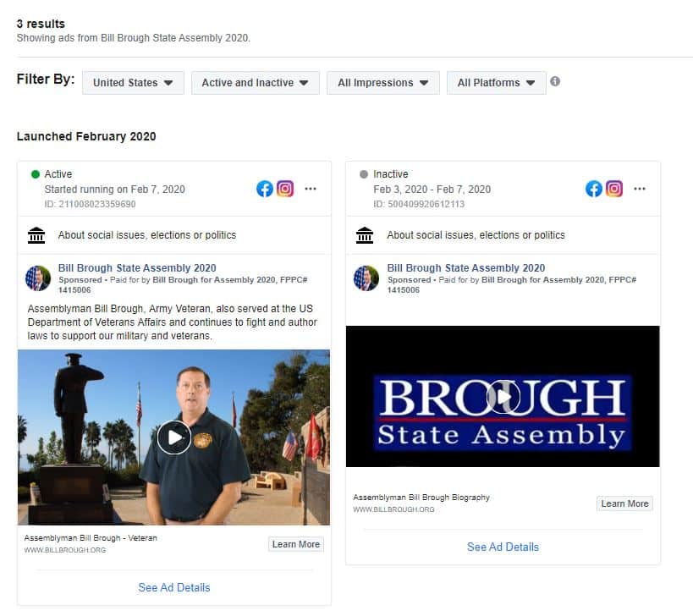Open the All Impressions dropdown
This screenshot has width=693, height=616.
click(x=382, y=83)
